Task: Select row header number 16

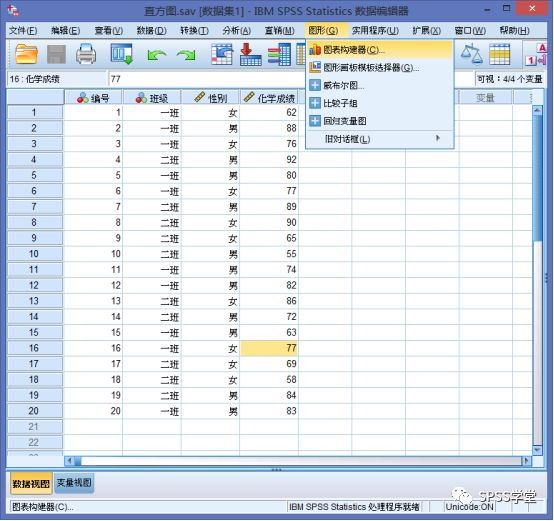Action: coord(35,348)
